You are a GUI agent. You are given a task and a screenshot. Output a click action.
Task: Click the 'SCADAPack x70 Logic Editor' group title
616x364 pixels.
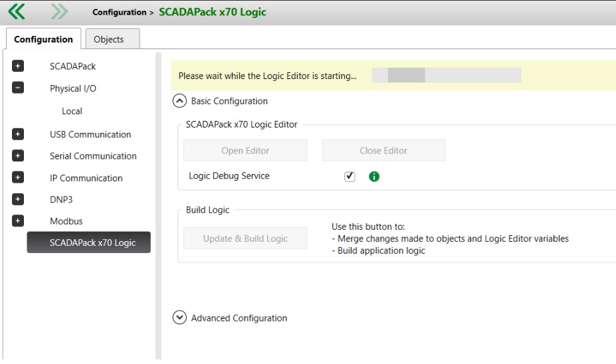[x=241, y=124]
